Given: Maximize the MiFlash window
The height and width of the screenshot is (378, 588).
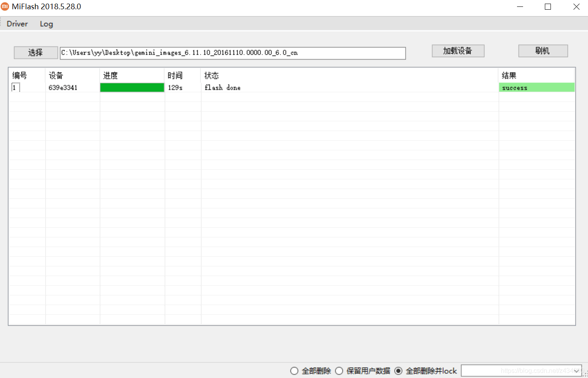Looking at the screenshot, I should [548, 7].
